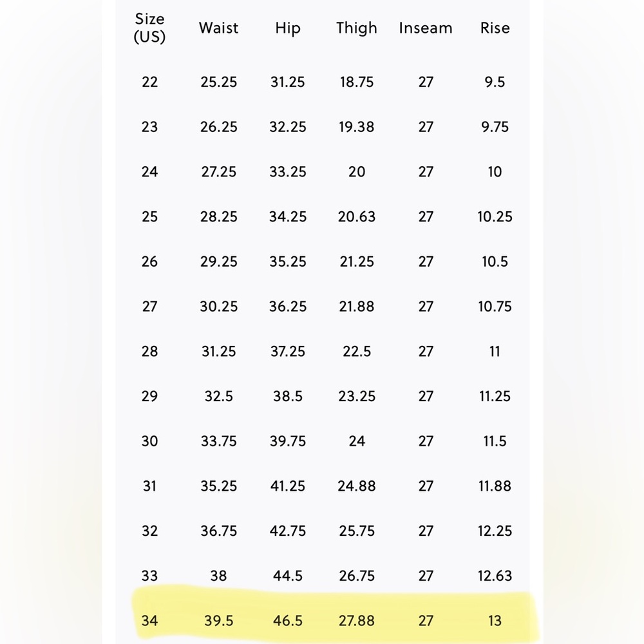The height and width of the screenshot is (644, 644).
Task: Click thigh value 27.88 in highlighted row
Action: click(x=357, y=621)
